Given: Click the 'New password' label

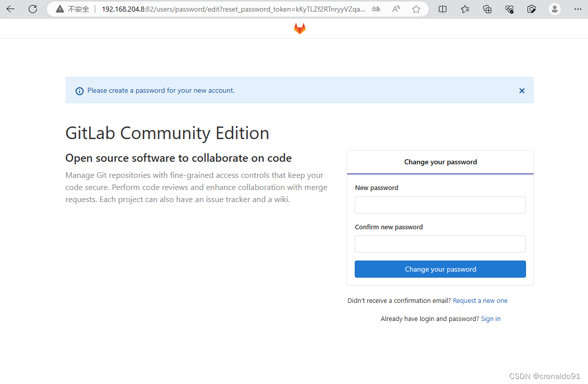Looking at the screenshot, I should tap(376, 188).
